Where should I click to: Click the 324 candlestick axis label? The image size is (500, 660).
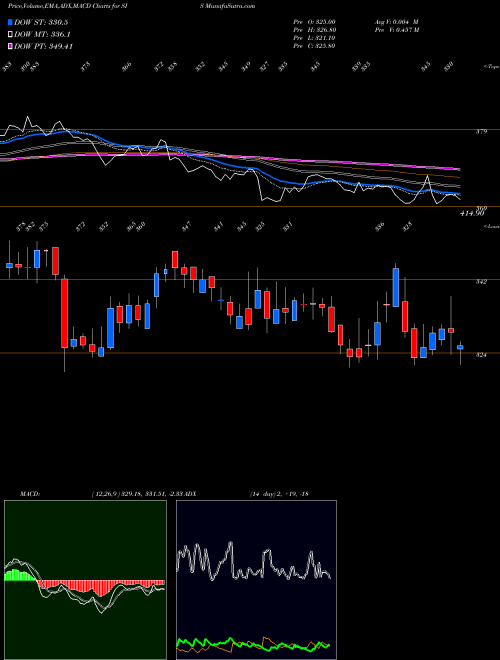(x=481, y=355)
